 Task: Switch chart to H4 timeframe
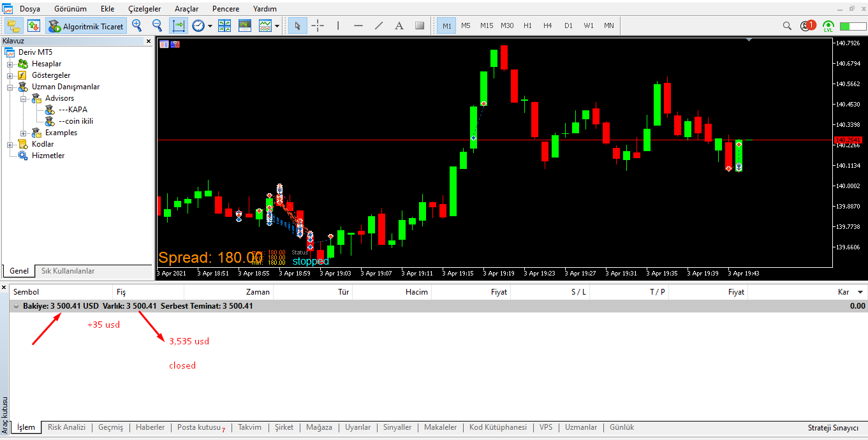pos(548,26)
